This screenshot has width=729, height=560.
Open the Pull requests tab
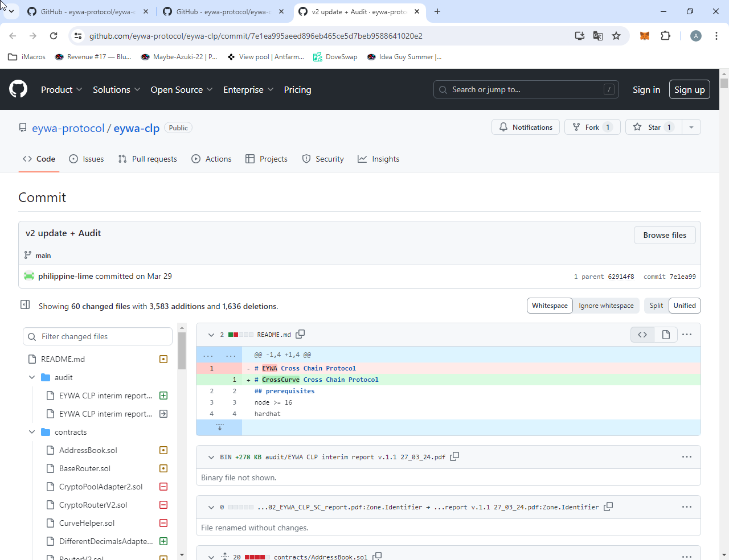[x=148, y=159]
